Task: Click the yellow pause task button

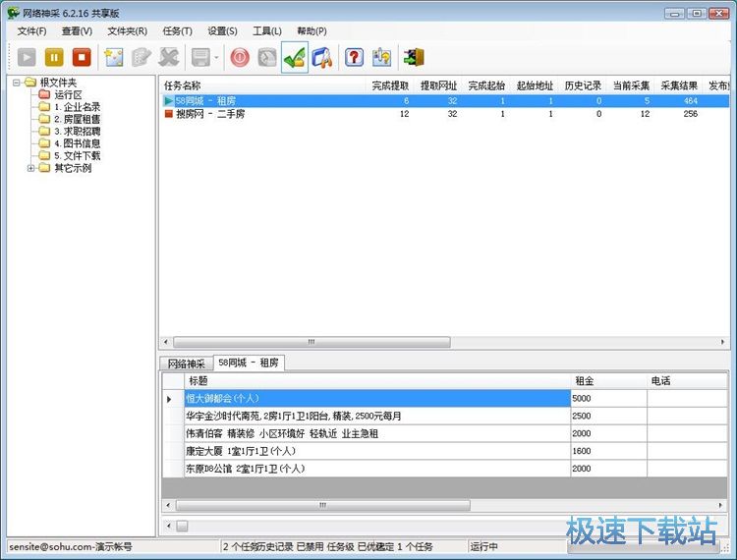Action: tap(54, 58)
